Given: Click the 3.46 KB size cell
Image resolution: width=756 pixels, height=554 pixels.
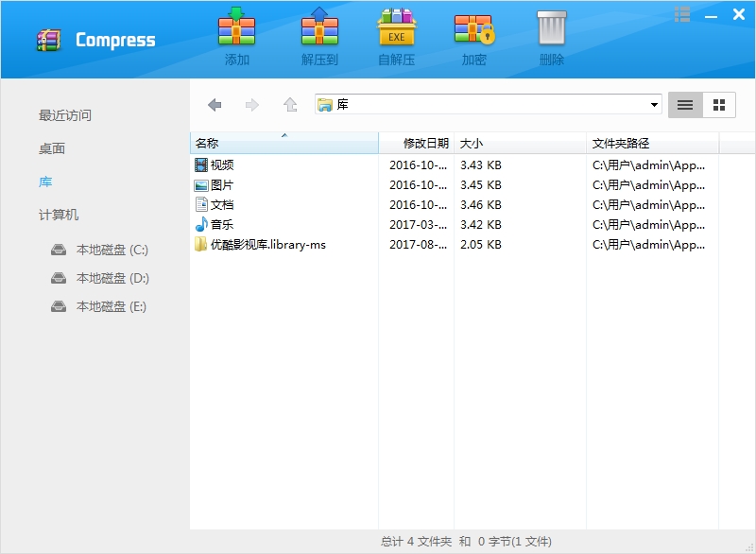Looking at the screenshot, I should (481, 205).
